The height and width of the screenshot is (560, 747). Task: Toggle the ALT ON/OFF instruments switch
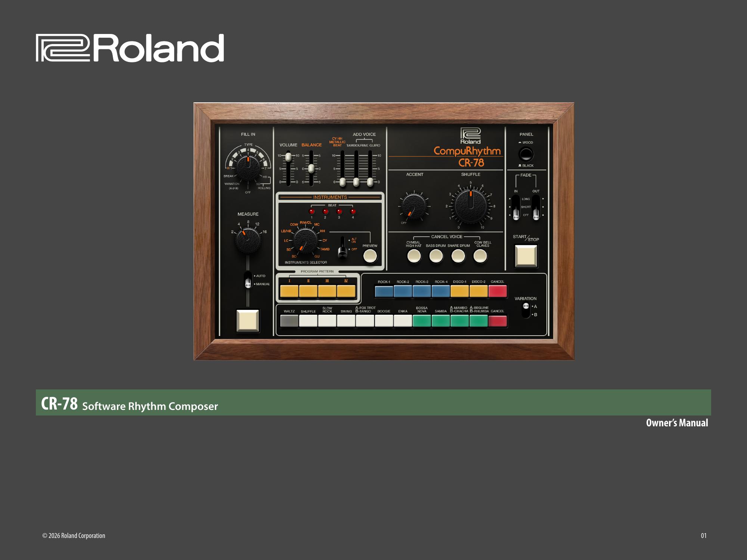point(342,248)
